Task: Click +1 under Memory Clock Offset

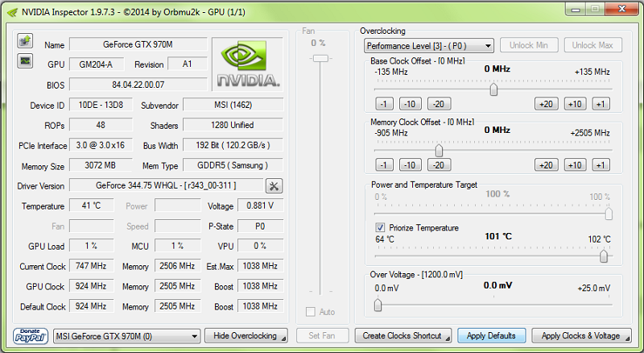Action: [601, 165]
